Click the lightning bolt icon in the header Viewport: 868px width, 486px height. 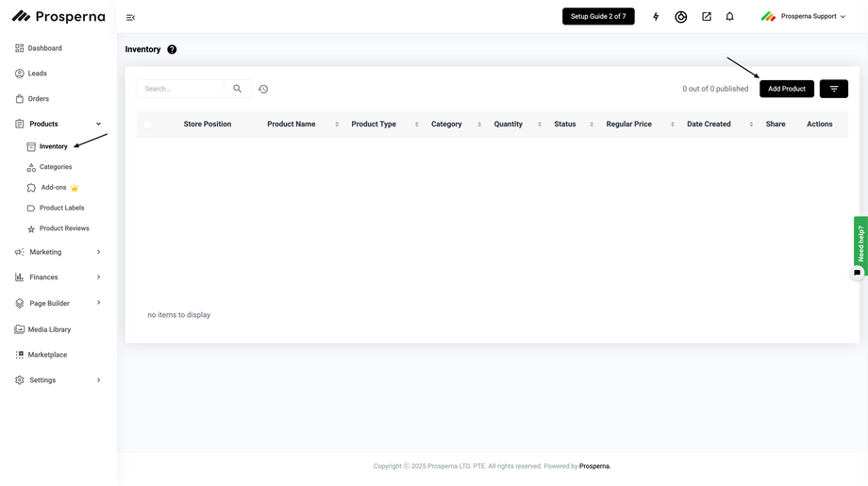656,17
